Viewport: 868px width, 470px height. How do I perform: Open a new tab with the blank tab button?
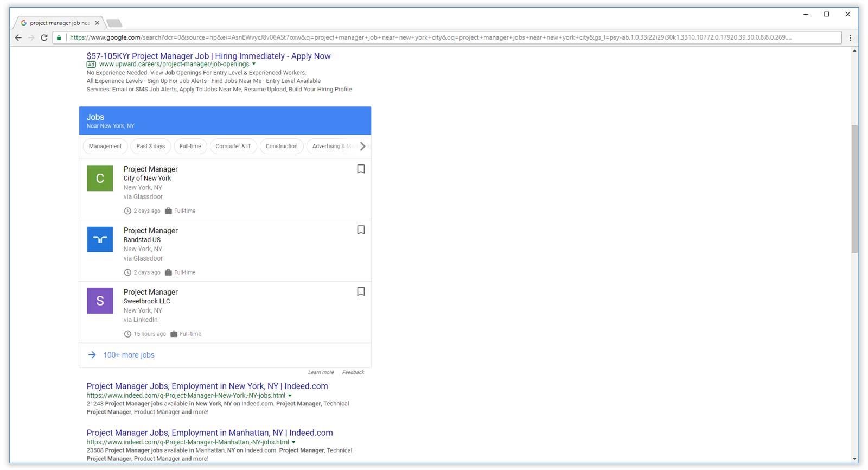[x=114, y=23]
